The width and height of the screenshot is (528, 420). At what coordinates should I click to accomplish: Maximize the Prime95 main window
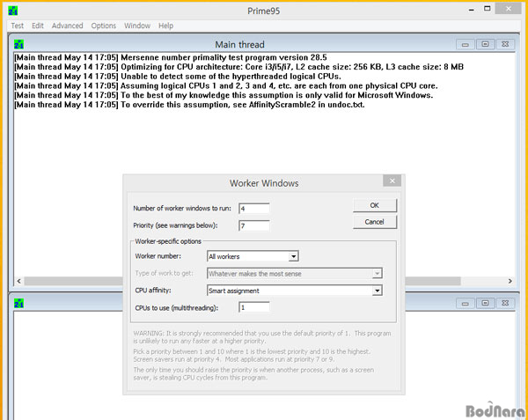pyautogui.click(x=488, y=9)
